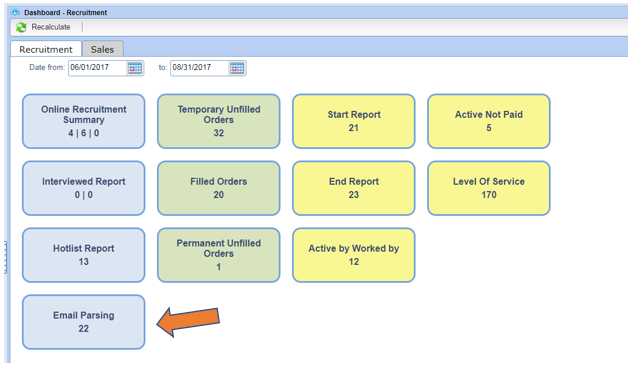Click the Dashboard window title icon
The width and height of the screenshot is (635, 365).
click(x=15, y=12)
